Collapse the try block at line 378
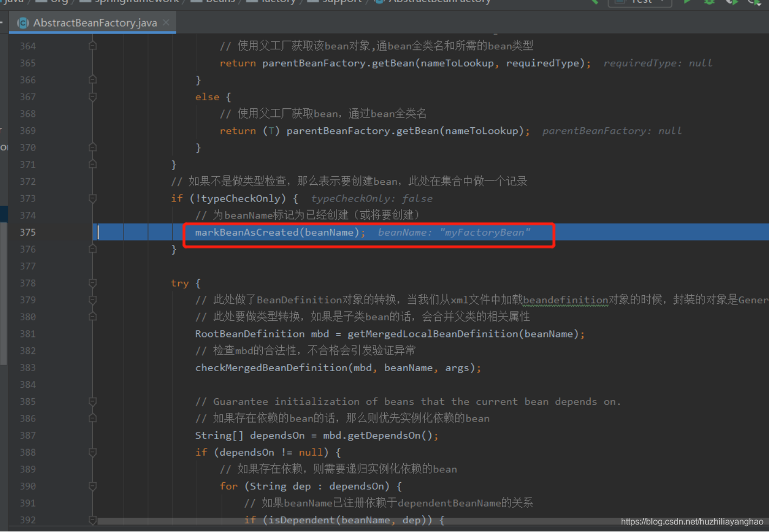This screenshot has width=769, height=532. [x=93, y=283]
